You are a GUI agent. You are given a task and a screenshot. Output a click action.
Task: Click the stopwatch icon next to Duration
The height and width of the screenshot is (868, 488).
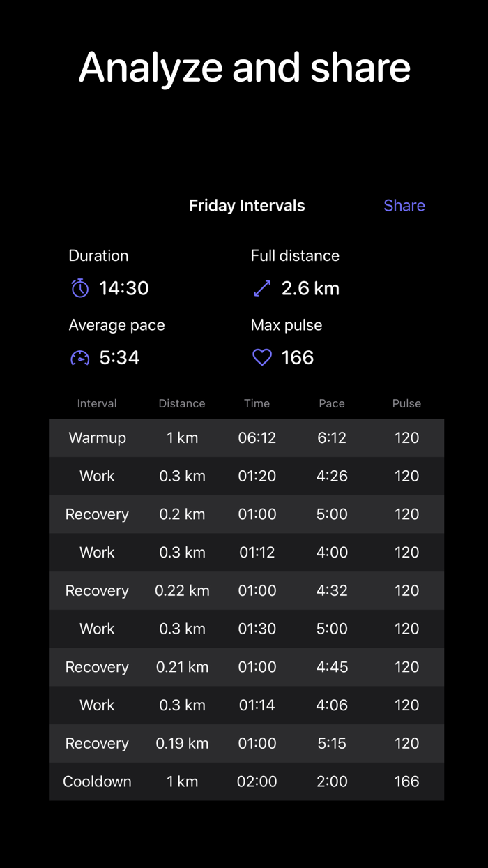pyautogui.click(x=80, y=288)
